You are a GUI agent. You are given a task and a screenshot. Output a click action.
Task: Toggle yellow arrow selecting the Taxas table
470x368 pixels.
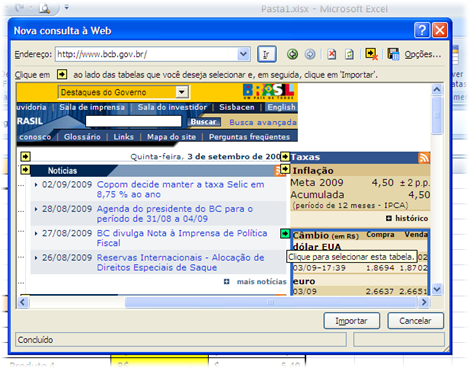[x=285, y=156]
